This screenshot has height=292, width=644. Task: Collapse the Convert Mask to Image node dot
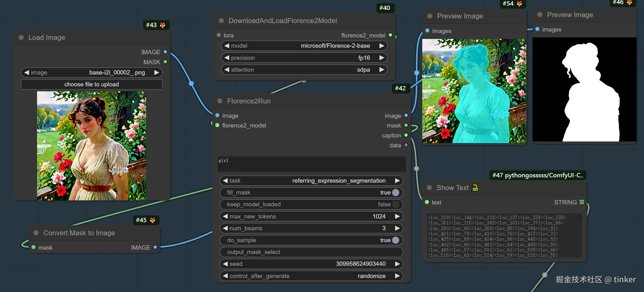pyautogui.click(x=36, y=233)
